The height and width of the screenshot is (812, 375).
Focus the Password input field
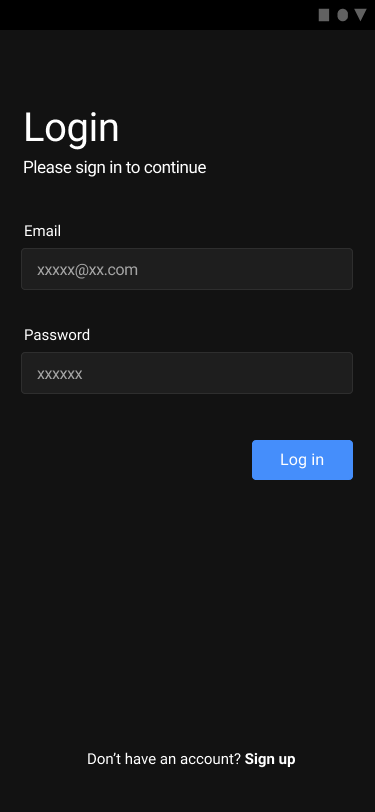(x=187, y=373)
